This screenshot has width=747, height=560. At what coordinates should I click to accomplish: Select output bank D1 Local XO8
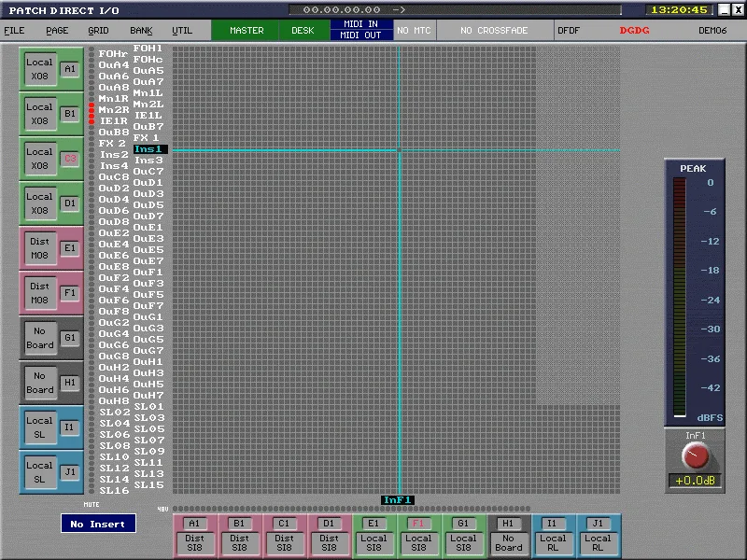pos(51,203)
